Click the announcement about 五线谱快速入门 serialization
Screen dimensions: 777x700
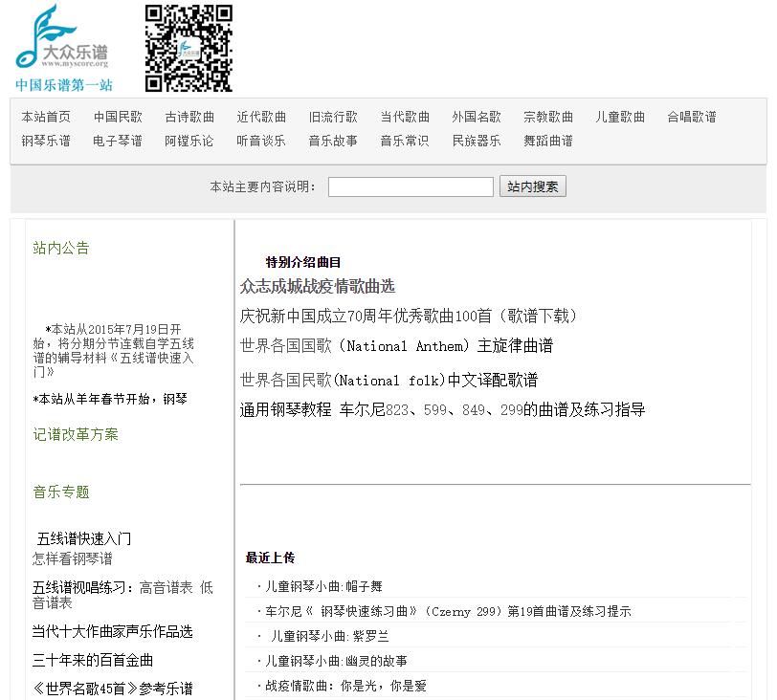click(114, 351)
